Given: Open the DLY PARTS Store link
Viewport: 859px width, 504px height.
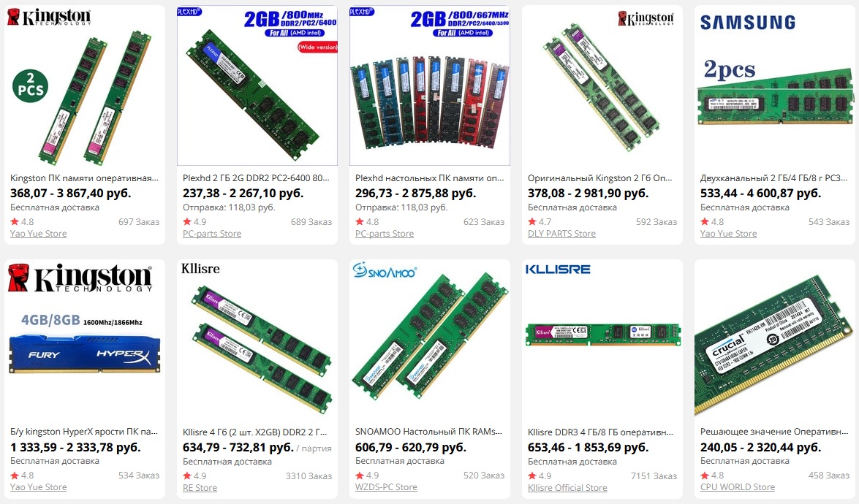Looking at the screenshot, I should (x=561, y=233).
